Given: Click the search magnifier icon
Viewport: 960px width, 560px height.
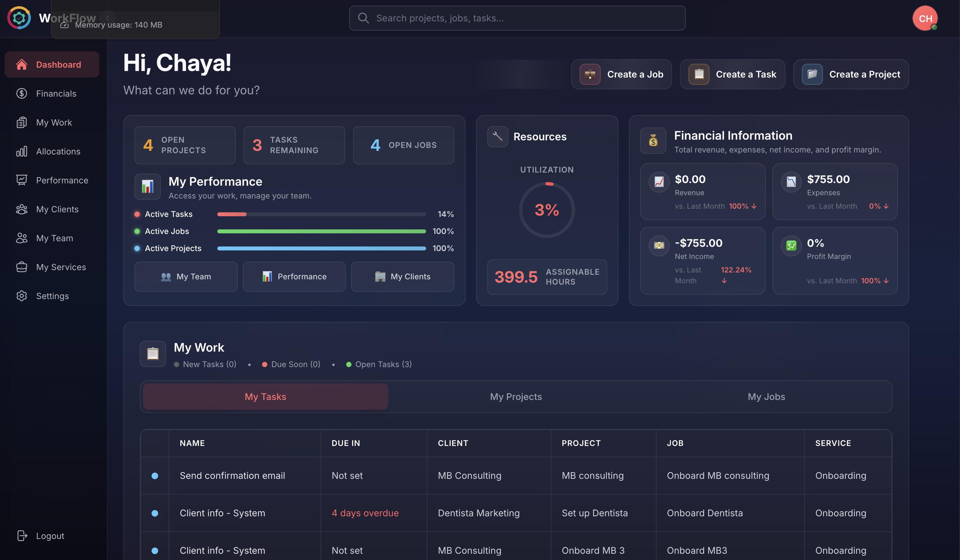Looking at the screenshot, I should pyautogui.click(x=363, y=17).
